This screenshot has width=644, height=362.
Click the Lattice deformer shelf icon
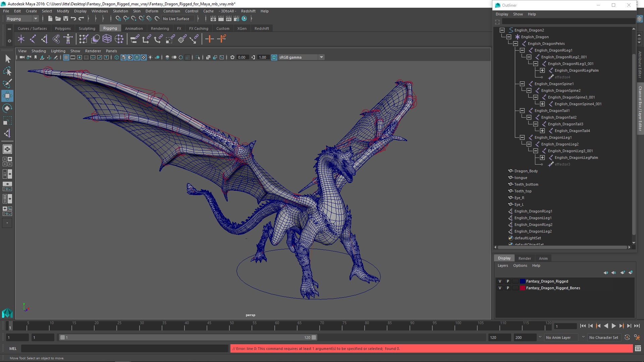107,39
